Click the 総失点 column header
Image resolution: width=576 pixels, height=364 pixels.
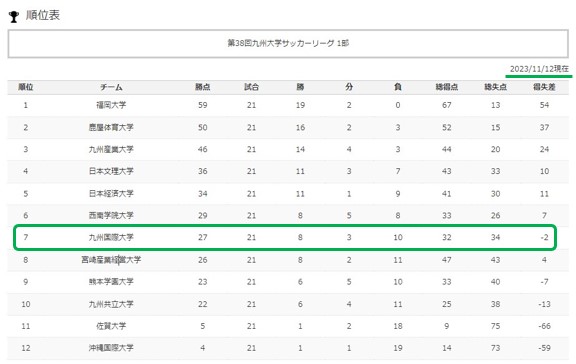pyautogui.click(x=496, y=87)
